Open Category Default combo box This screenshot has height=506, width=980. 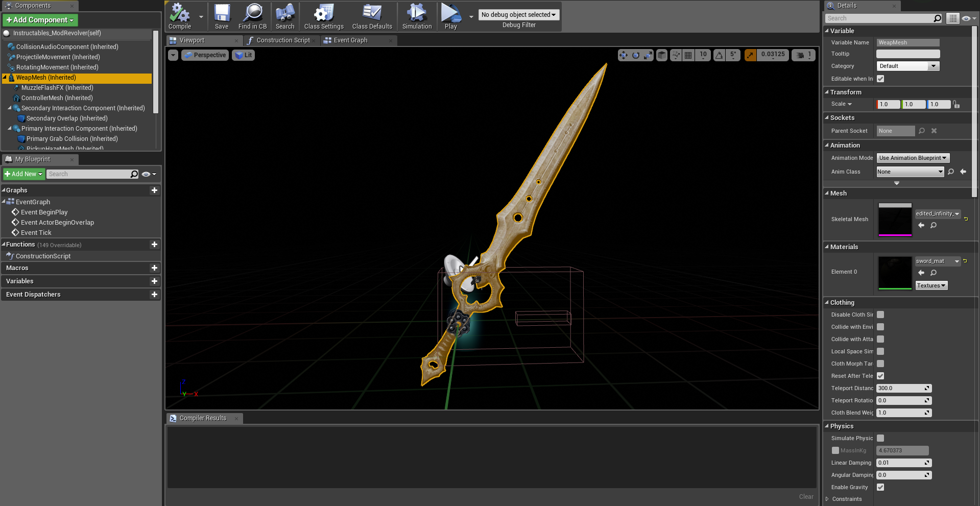pyautogui.click(x=908, y=66)
